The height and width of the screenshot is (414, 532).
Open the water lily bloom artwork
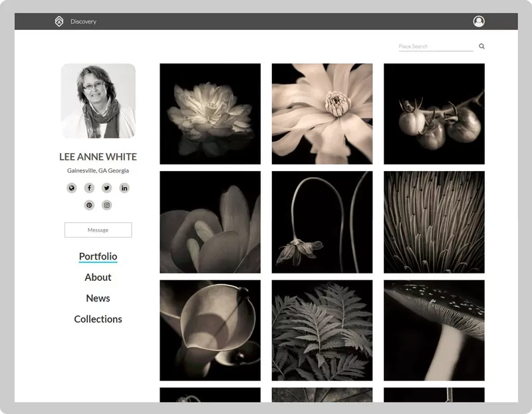tap(210, 114)
